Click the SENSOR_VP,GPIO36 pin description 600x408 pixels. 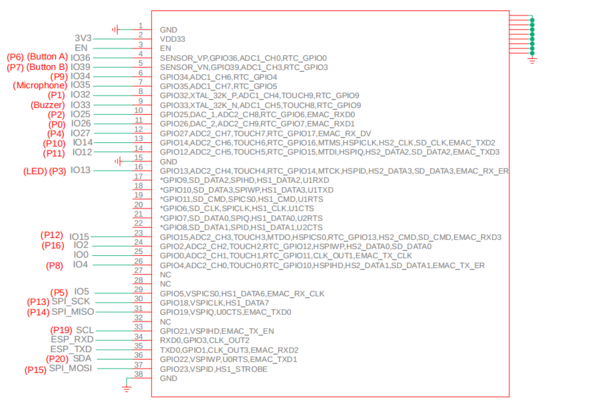point(243,58)
